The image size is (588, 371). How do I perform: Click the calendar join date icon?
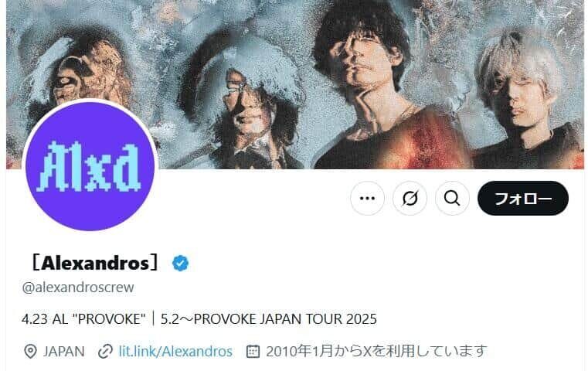[x=253, y=352]
